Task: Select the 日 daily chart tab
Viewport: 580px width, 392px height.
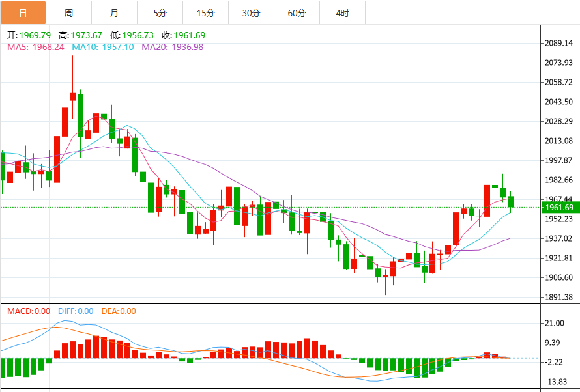Action: click(x=23, y=13)
